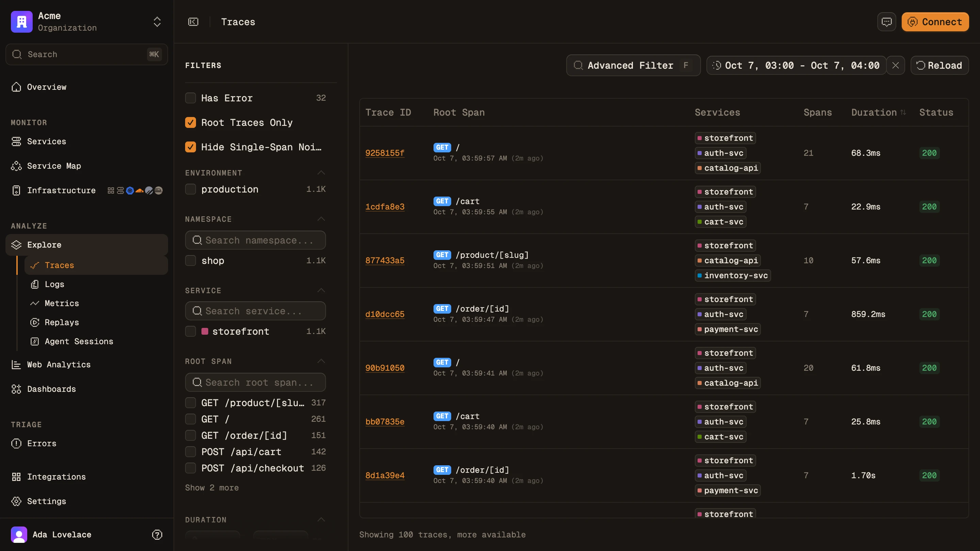
Task: Open trace 877433a5
Action: tap(385, 261)
